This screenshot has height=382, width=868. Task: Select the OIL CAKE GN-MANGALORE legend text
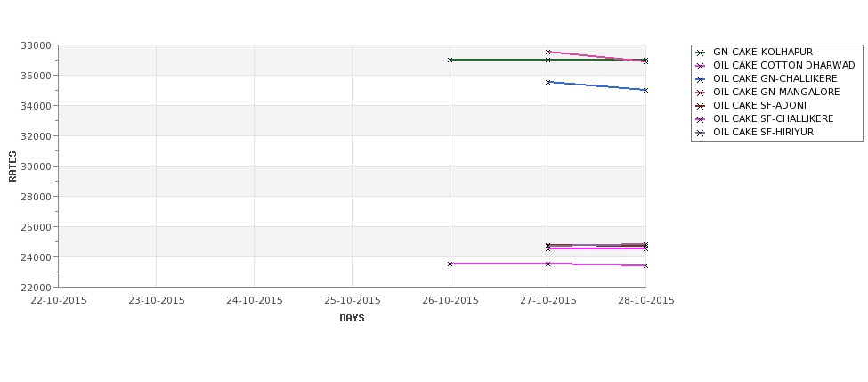pos(776,92)
